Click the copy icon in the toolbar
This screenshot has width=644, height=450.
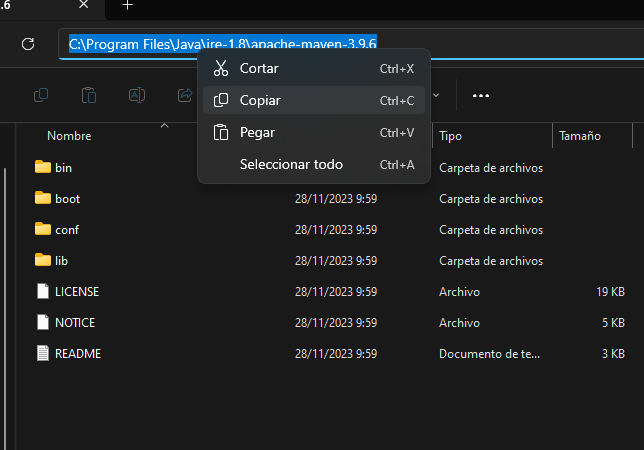[41, 95]
